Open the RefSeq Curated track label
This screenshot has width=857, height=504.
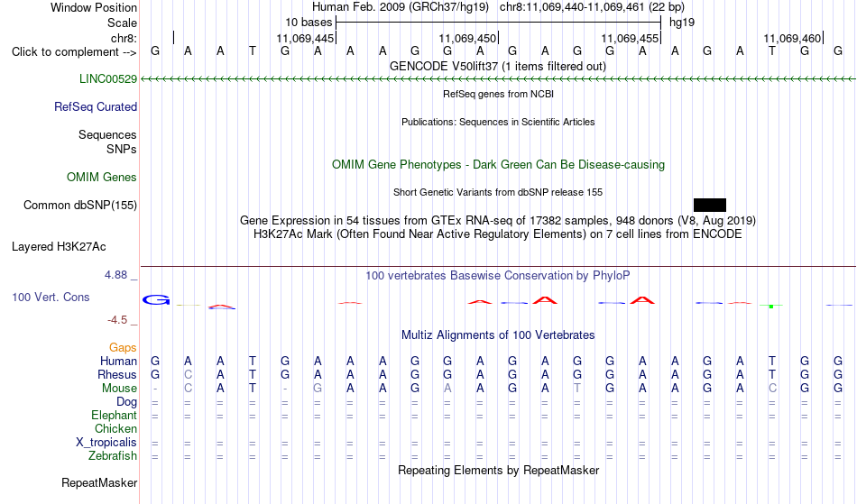point(95,106)
